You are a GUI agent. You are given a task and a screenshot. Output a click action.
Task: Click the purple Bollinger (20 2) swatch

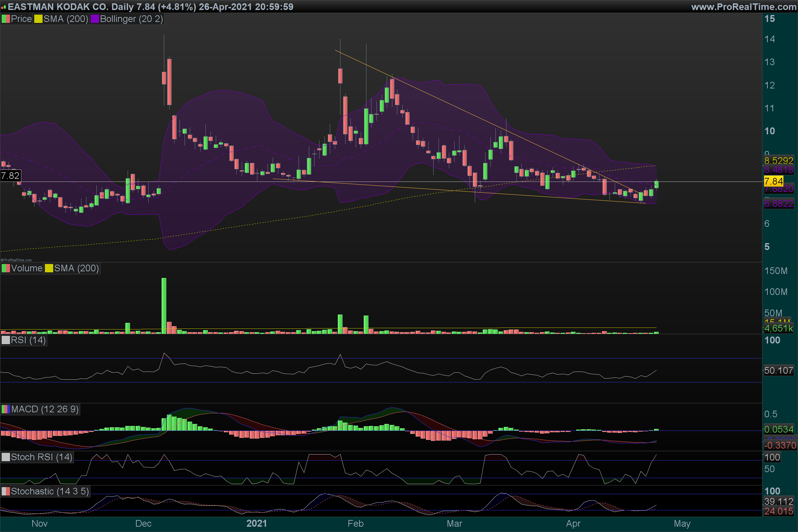click(95, 19)
